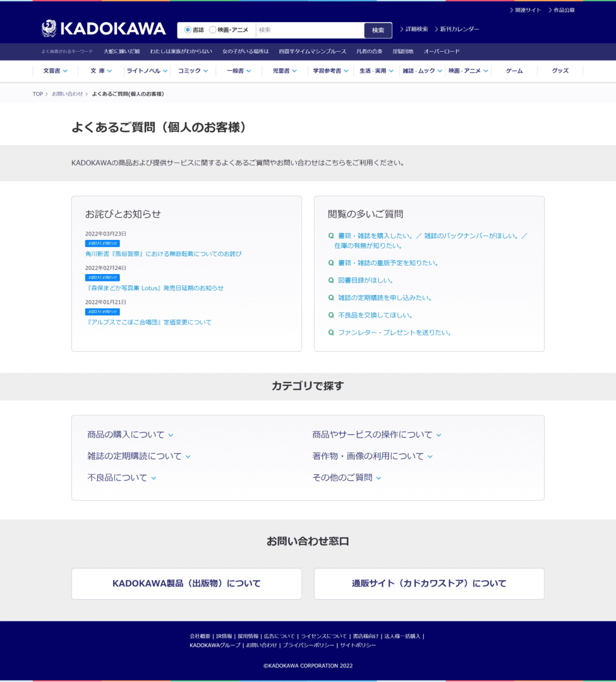The height and width of the screenshot is (682, 616).
Task: Expand the 生活・実用 menu
Action: (x=377, y=71)
